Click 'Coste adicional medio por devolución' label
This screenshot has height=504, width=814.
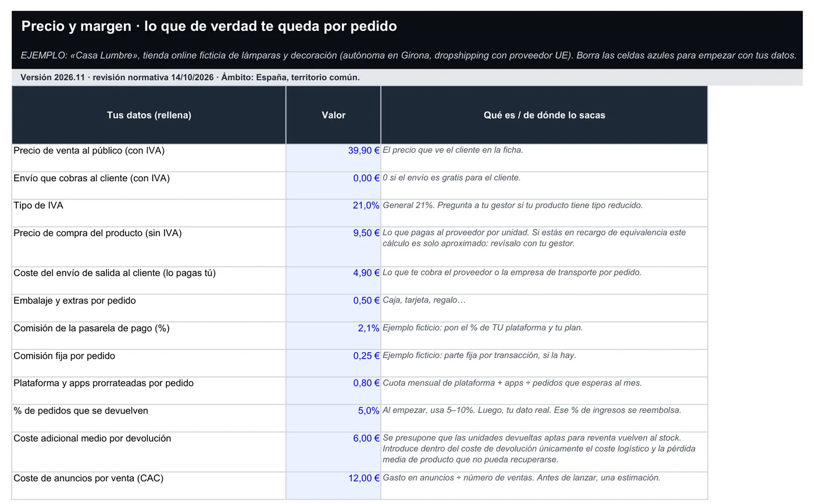pyautogui.click(x=92, y=438)
